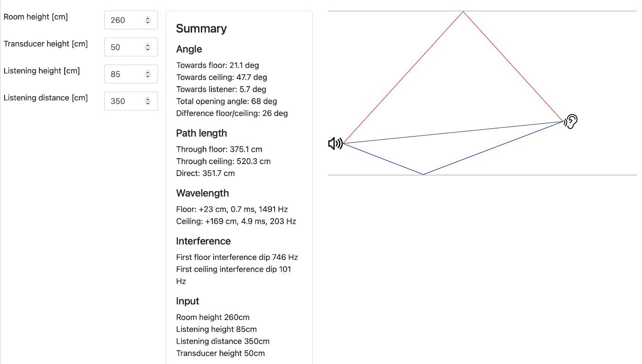Focus the Listening distance input showing 350
This screenshot has width=642, height=364.
[131, 101]
